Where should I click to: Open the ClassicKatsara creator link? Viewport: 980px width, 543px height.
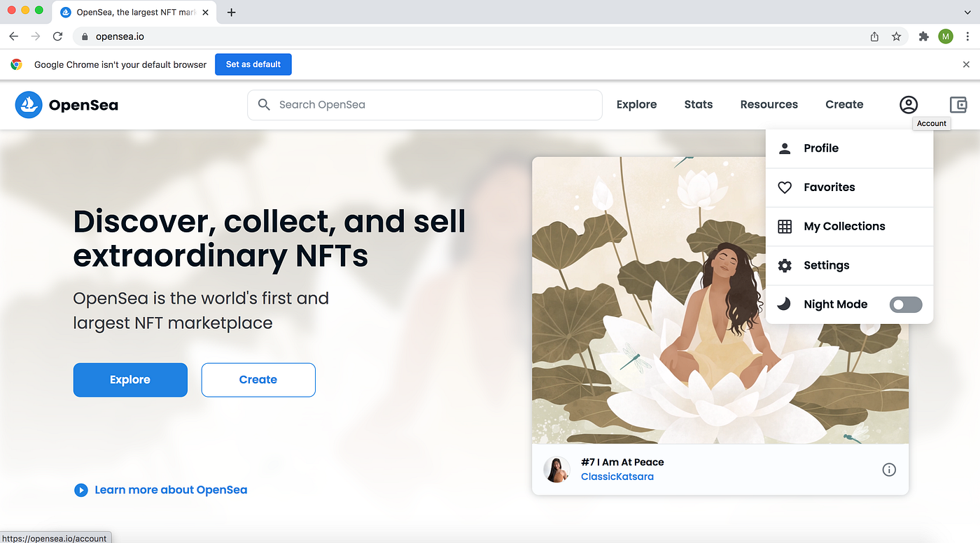coord(617,477)
